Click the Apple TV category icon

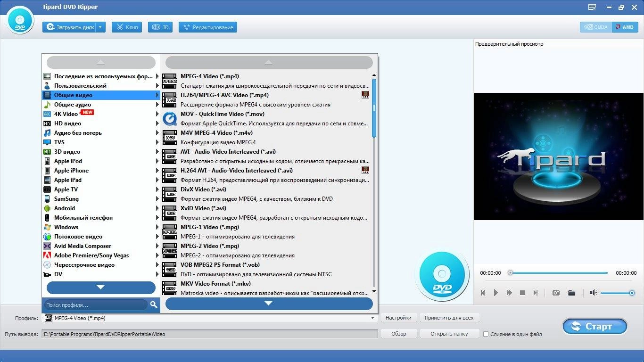[47, 189]
